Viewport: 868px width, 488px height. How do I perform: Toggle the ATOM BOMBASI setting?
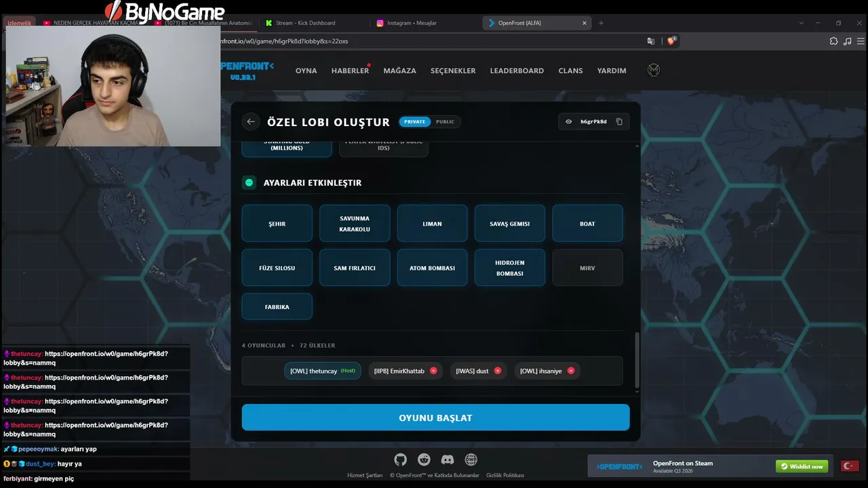pyautogui.click(x=432, y=268)
